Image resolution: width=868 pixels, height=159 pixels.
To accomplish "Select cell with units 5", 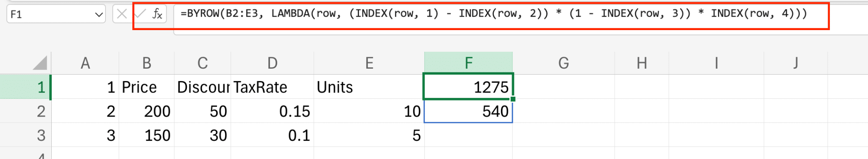I will (369, 135).
